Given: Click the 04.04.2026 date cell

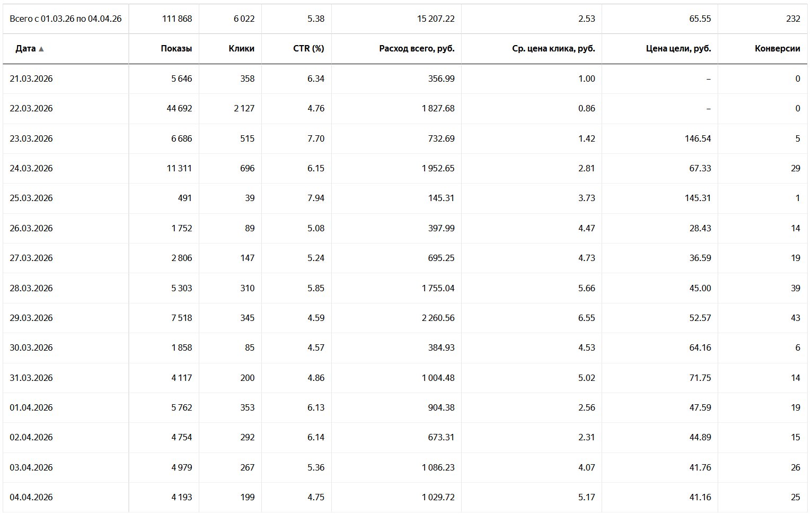Looking at the screenshot, I should point(31,497).
